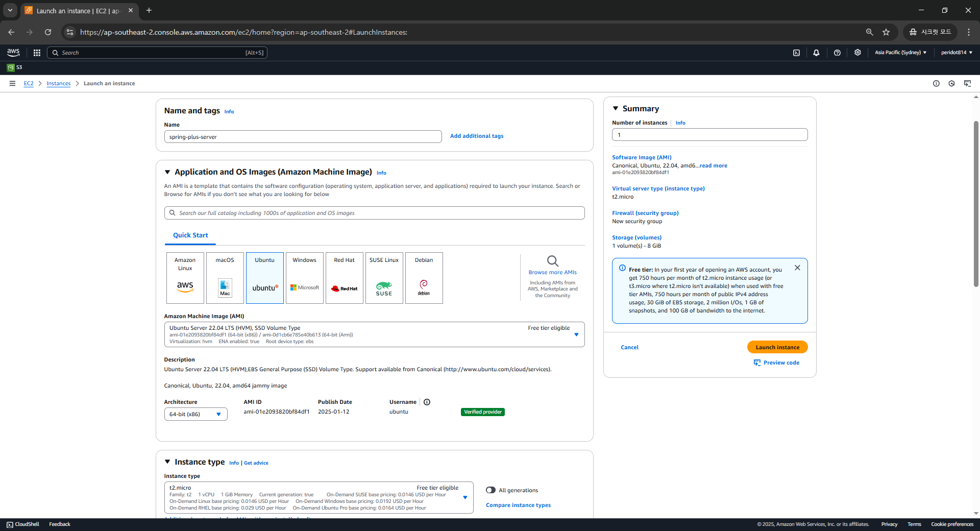Bookmark this page with the star icon

(886, 32)
